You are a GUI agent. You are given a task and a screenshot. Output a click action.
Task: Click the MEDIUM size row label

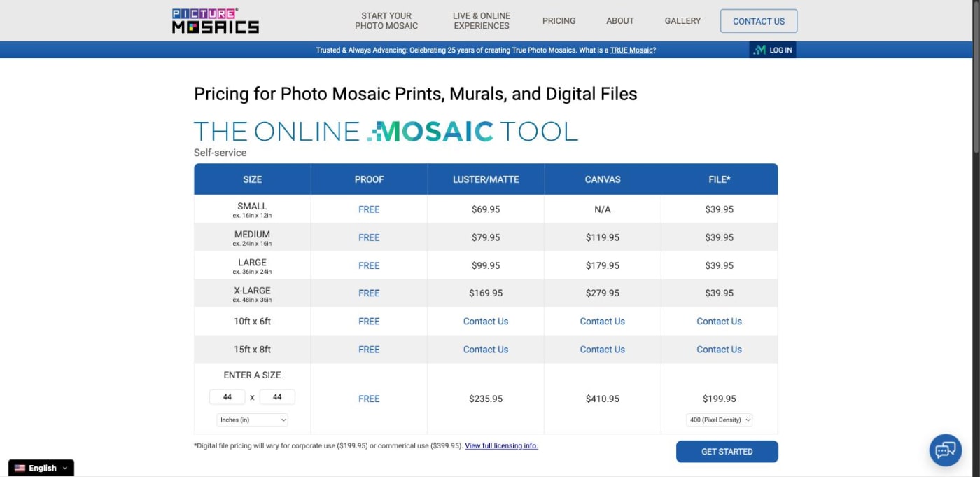[x=253, y=235]
